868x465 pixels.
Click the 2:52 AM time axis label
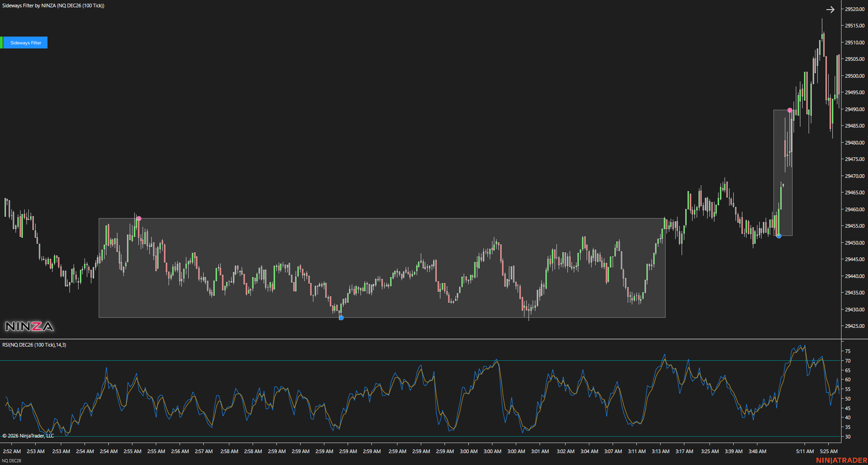[x=12, y=451]
